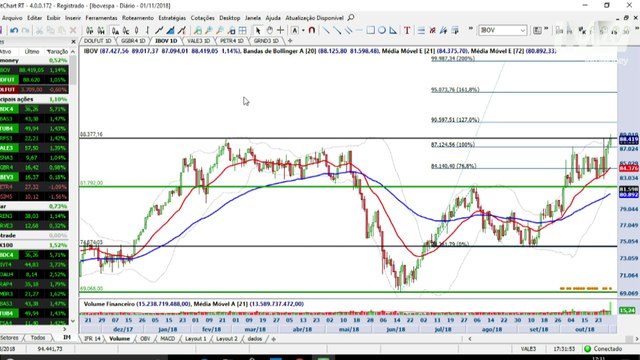The height and width of the screenshot is (360, 640).
Task: Select the rectangle drawing tool
Action: (370, 30)
